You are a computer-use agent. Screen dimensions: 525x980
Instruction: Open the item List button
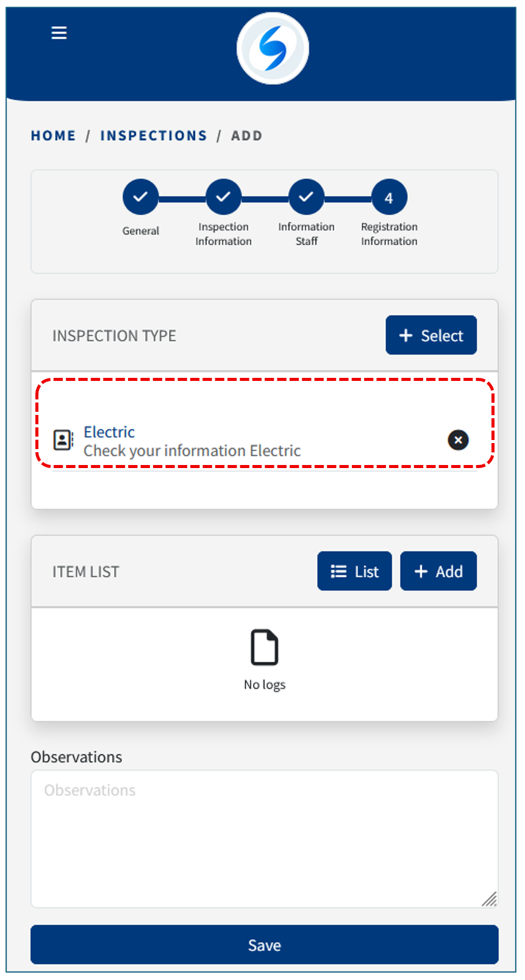point(354,572)
